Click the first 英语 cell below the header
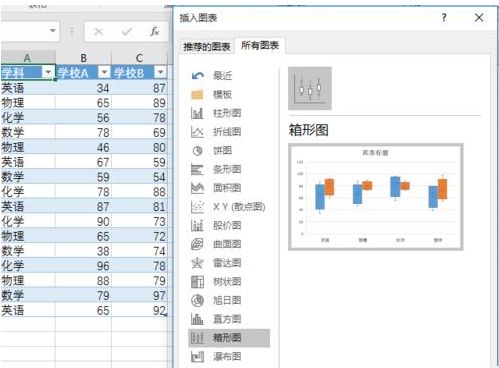 (28, 88)
